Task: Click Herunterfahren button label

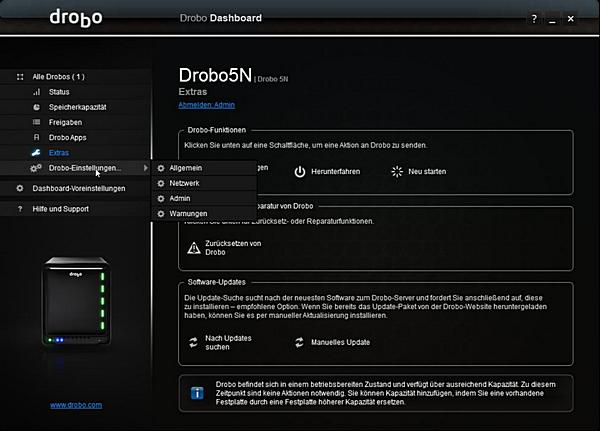Action: (x=336, y=172)
